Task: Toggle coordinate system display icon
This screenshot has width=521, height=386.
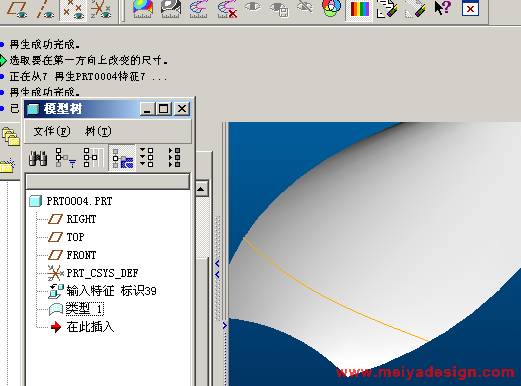Action: coord(101,9)
